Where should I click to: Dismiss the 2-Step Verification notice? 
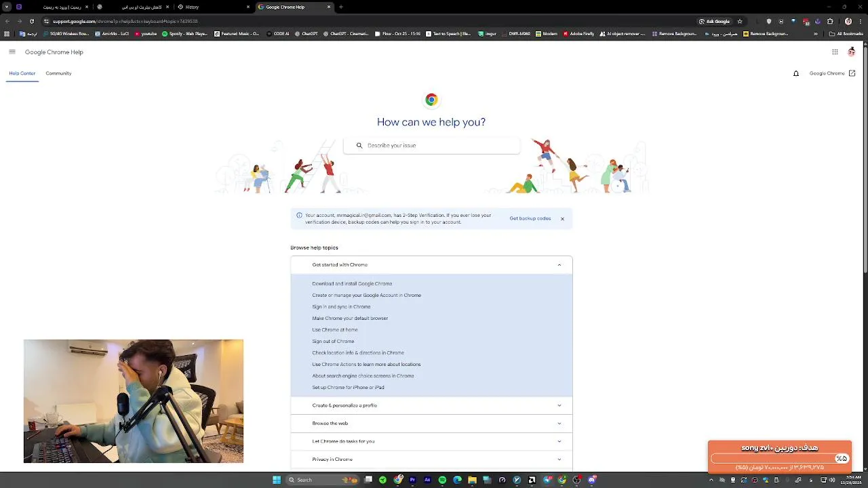coord(562,219)
